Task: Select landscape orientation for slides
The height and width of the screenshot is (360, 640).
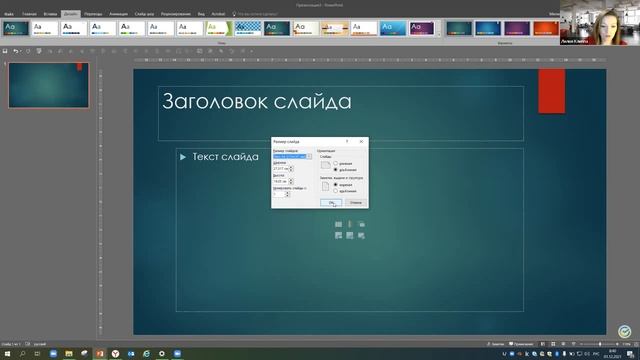Action: (336, 170)
